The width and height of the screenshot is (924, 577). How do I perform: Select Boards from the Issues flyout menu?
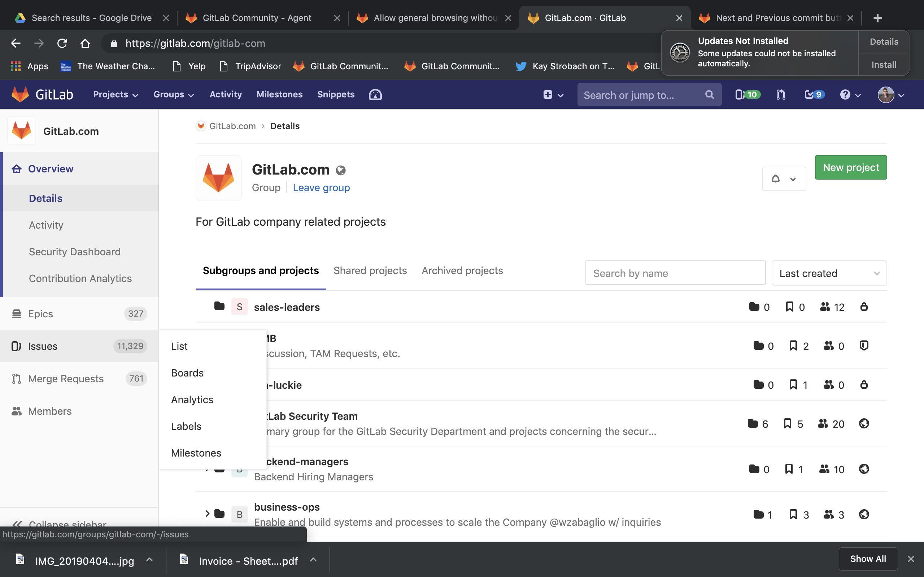pos(187,373)
